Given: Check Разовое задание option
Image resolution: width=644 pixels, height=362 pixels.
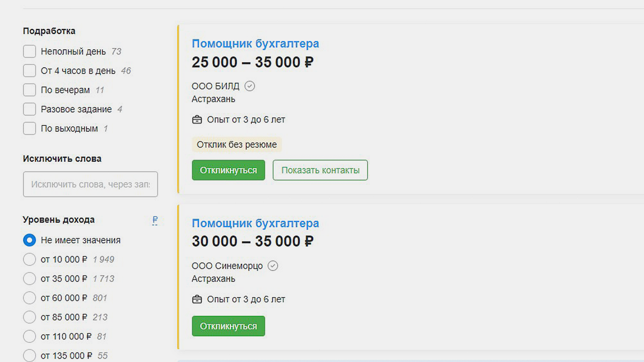Looking at the screenshot, I should 29,109.
